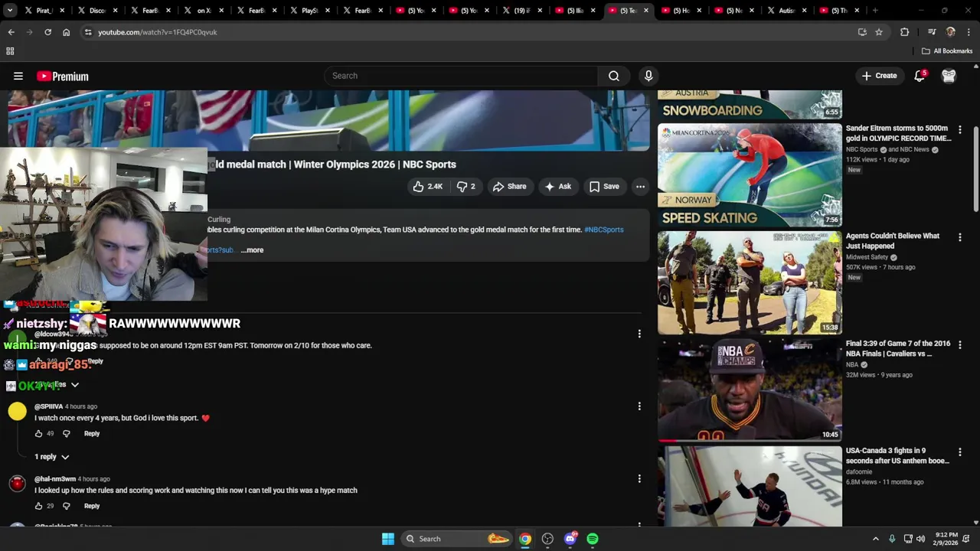Ask about this video
This screenshot has width=980, height=551.
coord(557,186)
